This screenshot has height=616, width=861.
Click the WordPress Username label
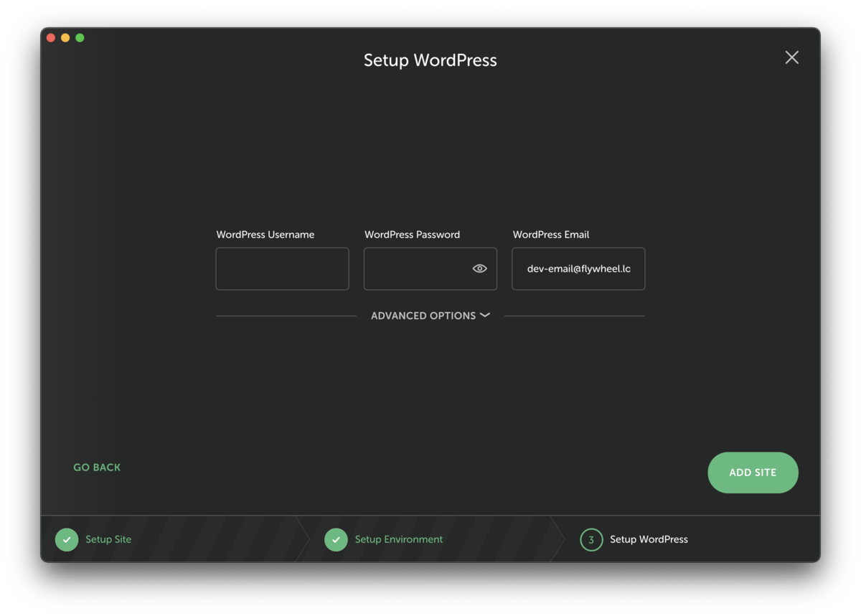pyautogui.click(x=265, y=234)
